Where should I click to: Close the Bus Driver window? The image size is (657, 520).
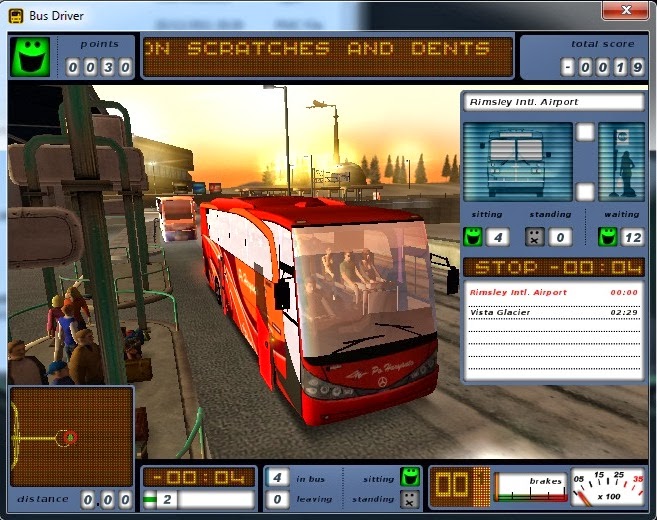[x=626, y=10]
